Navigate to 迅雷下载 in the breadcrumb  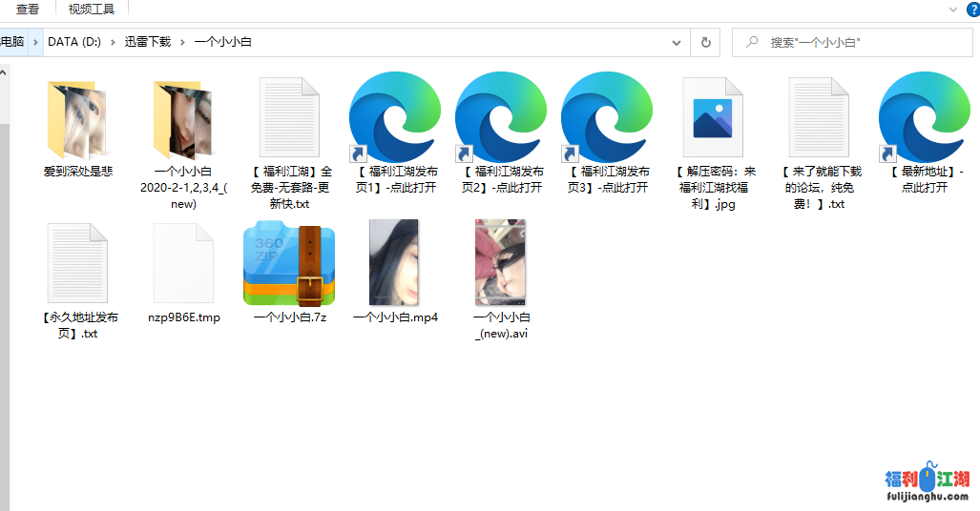click(147, 42)
